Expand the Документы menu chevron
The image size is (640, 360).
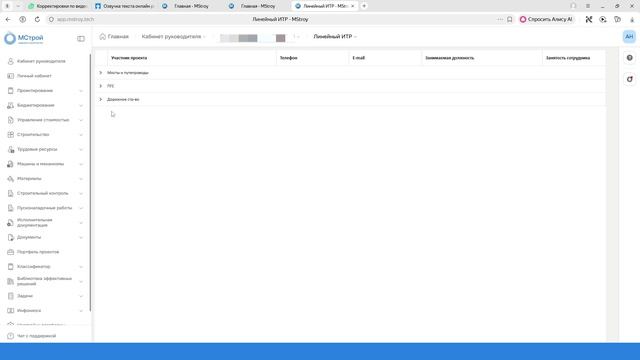(x=81, y=238)
